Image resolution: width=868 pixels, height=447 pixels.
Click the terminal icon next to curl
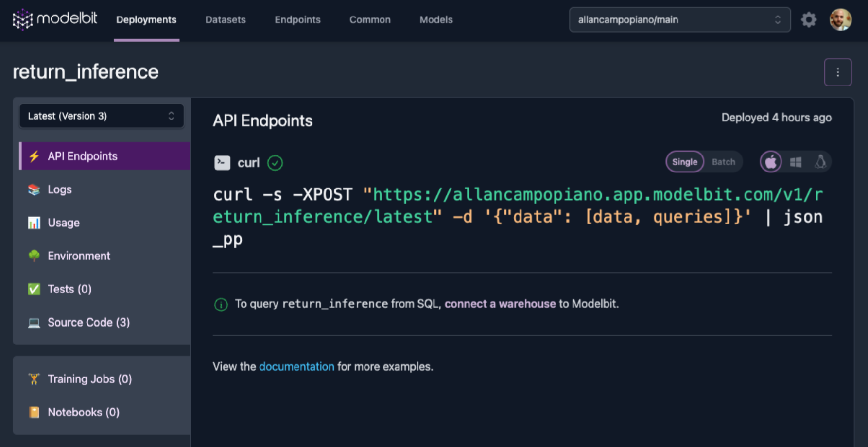(222, 163)
